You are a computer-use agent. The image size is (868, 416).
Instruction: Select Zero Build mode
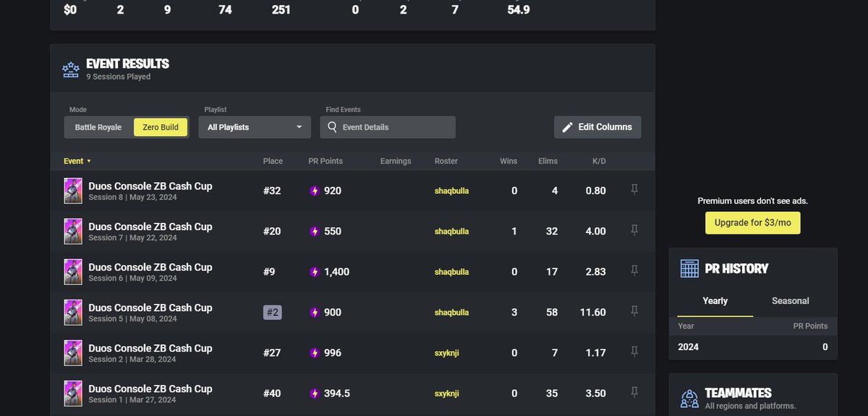161,127
